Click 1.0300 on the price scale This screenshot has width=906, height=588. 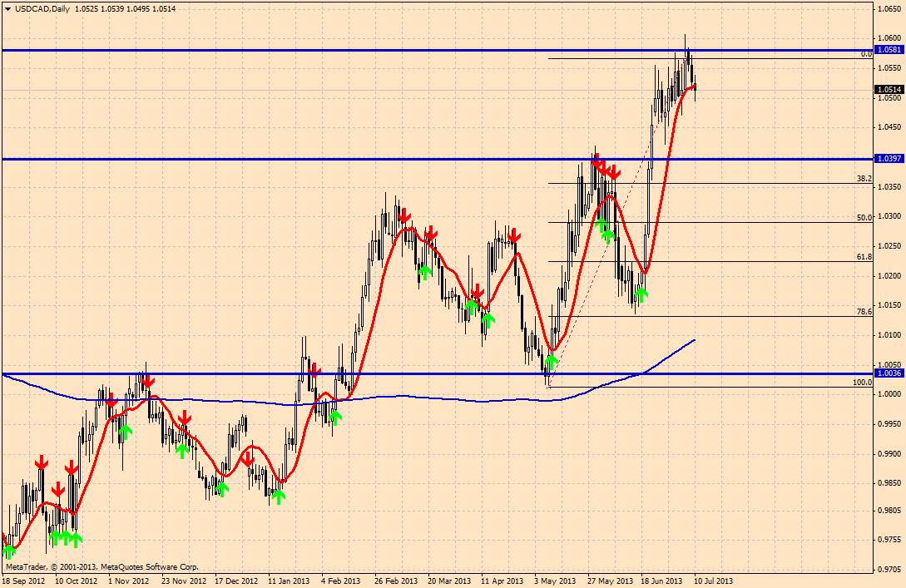[x=889, y=216]
